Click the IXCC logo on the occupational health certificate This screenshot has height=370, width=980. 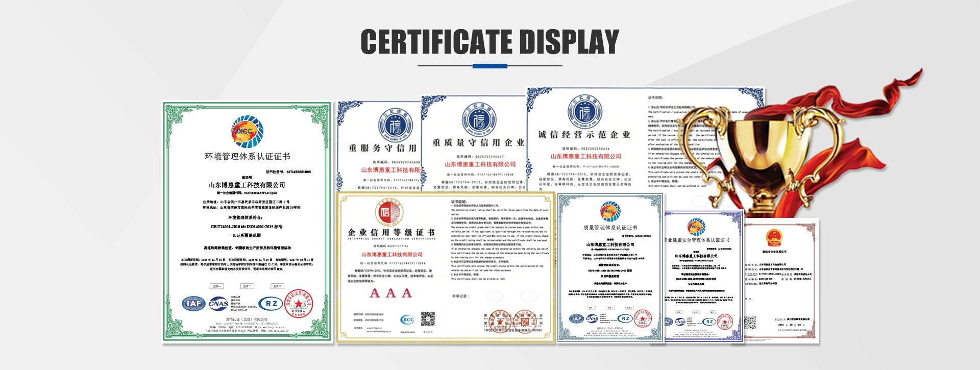(696, 227)
